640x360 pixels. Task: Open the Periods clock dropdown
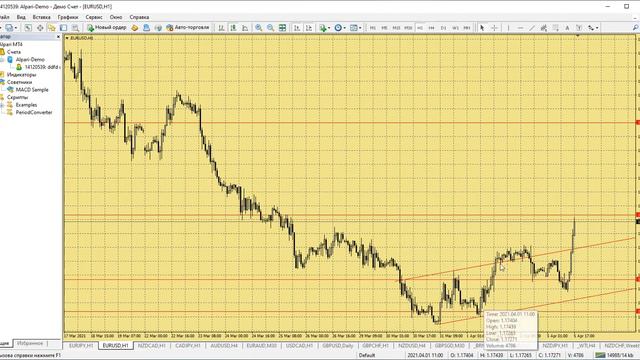(340, 28)
